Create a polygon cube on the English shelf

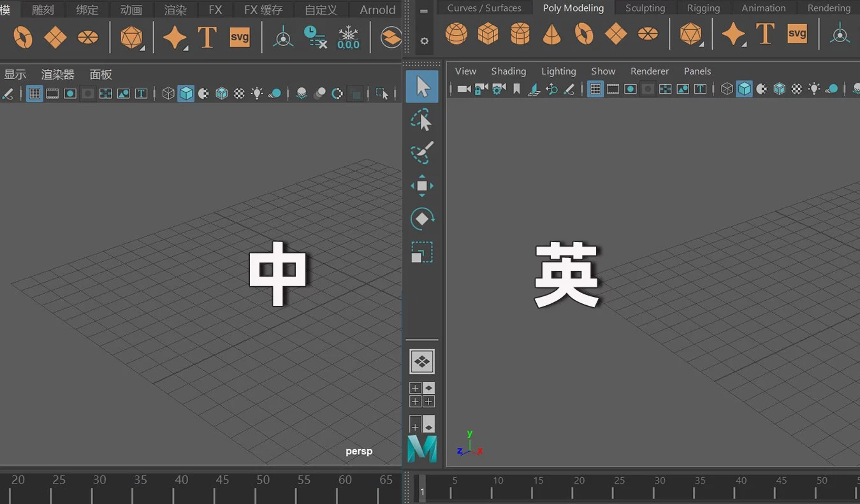coord(488,33)
